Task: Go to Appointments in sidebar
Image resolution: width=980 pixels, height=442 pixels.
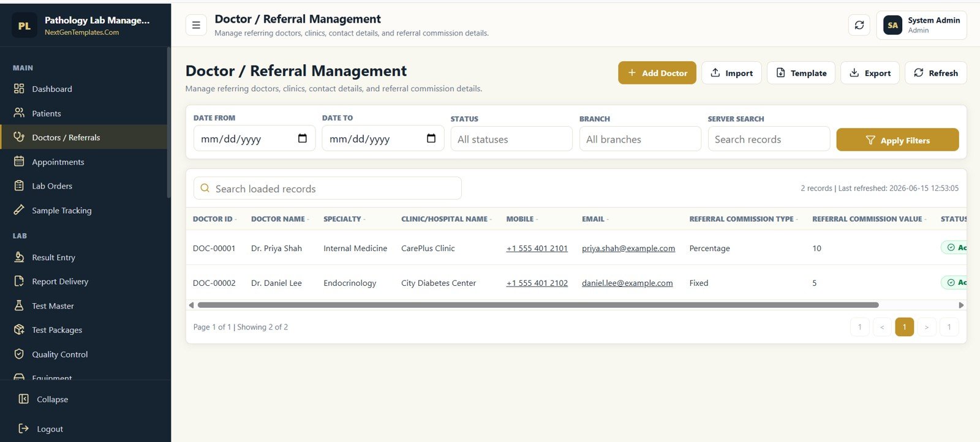Action: (83, 162)
